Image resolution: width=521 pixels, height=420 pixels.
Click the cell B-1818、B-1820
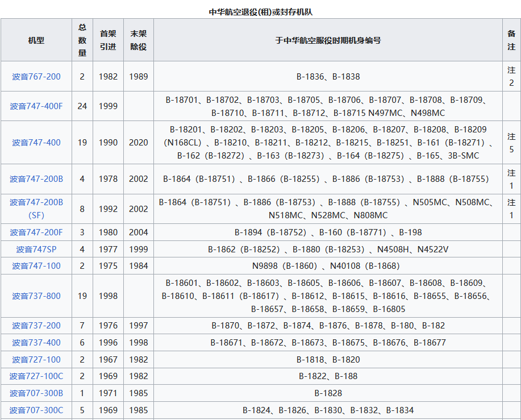[328, 360]
